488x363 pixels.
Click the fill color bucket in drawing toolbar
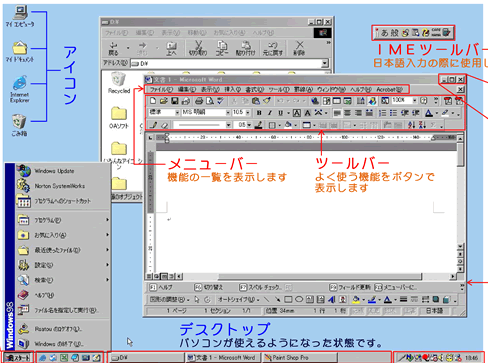356,299
